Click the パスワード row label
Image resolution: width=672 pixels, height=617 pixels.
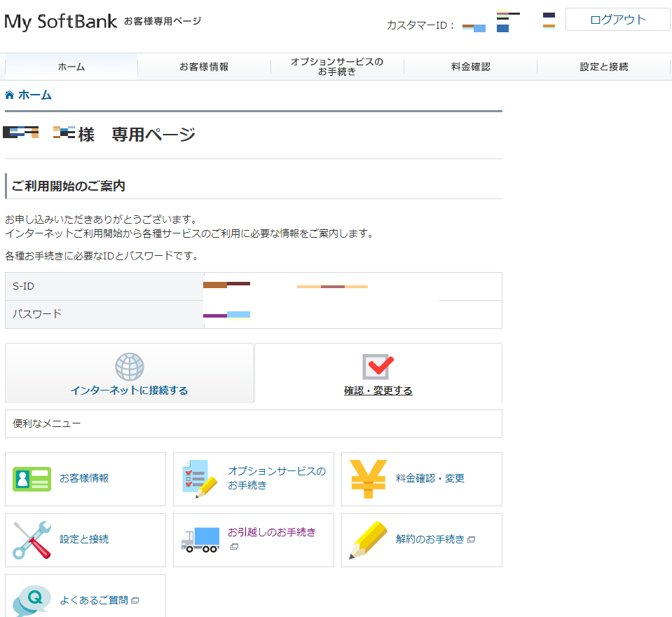click(x=37, y=314)
